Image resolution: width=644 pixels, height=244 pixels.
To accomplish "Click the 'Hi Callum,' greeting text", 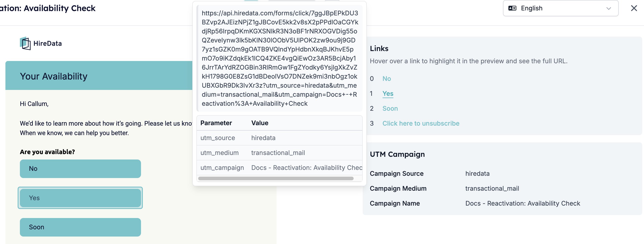I will coord(34,104).
